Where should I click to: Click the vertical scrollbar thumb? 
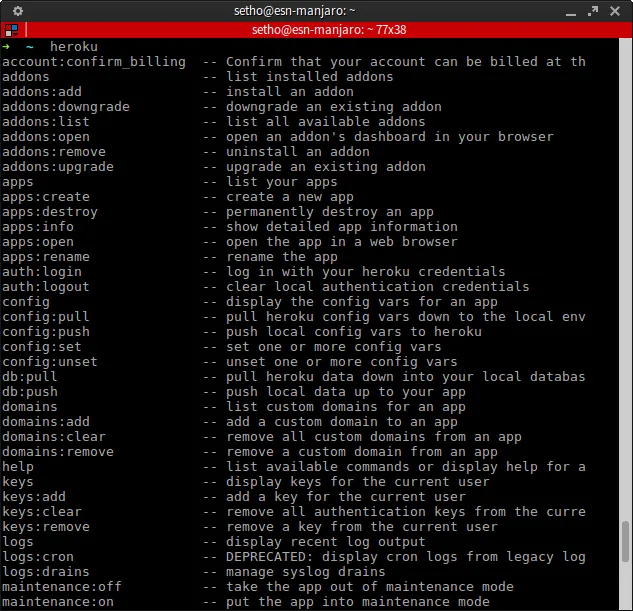[625, 541]
